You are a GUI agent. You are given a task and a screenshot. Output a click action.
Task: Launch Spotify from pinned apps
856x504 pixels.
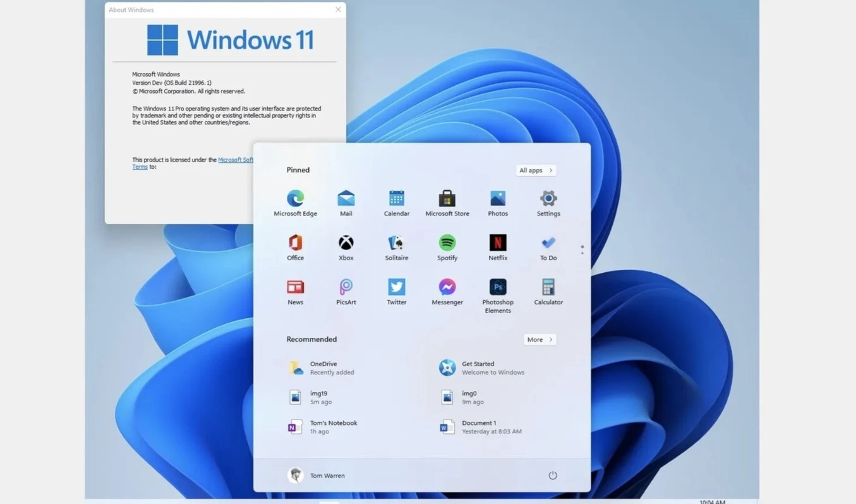[447, 242]
